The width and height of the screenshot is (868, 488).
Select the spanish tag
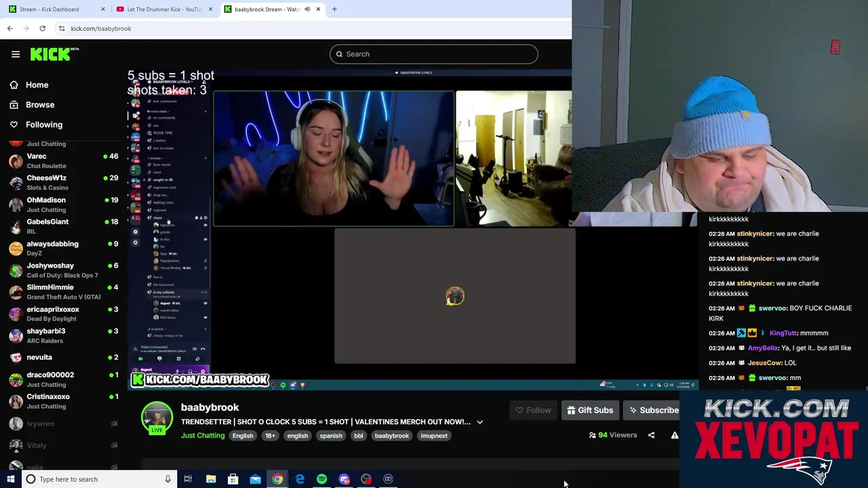tap(331, 436)
